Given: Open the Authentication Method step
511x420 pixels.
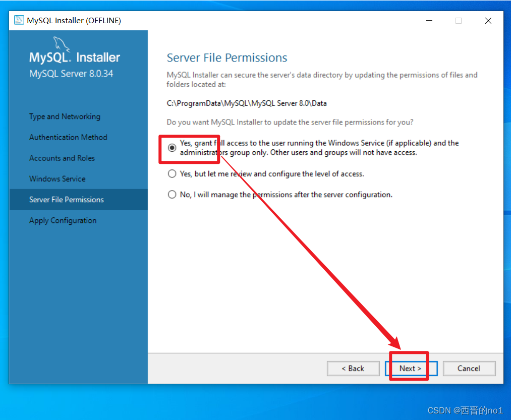Looking at the screenshot, I should (68, 137).
